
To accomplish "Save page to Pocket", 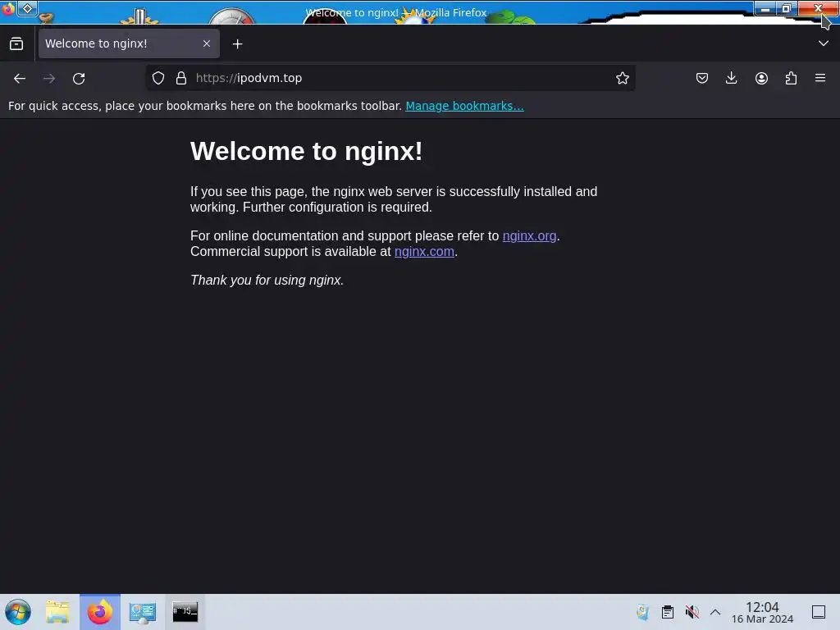I will pos(702,78).
